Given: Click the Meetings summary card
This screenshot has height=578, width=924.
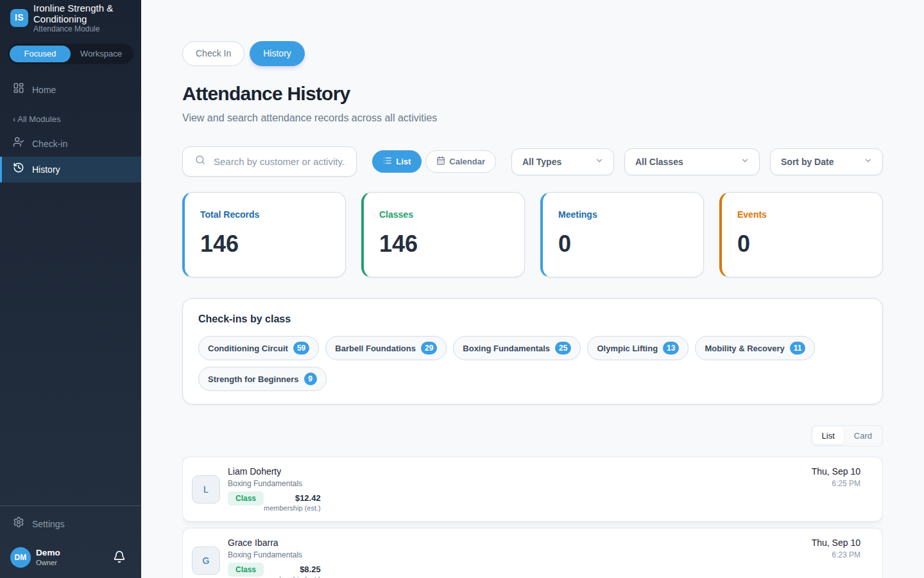Looking at the screenshot, I should pos(622,235).
